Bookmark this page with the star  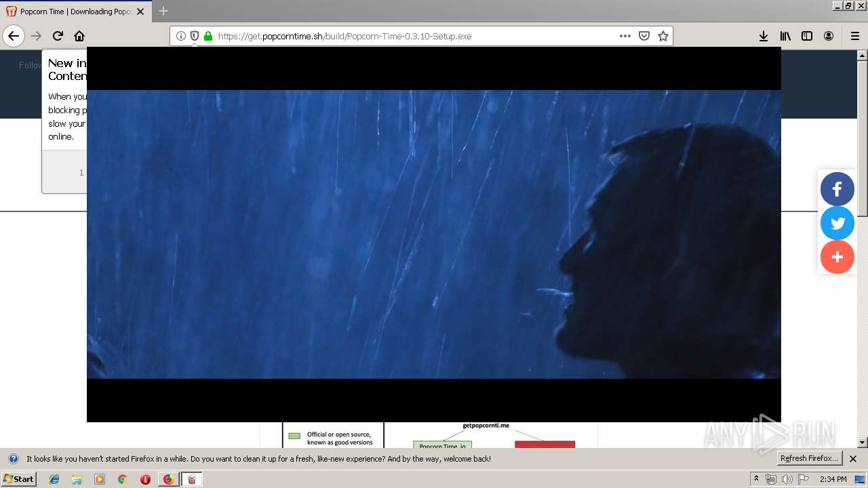(x=663, y=36)
